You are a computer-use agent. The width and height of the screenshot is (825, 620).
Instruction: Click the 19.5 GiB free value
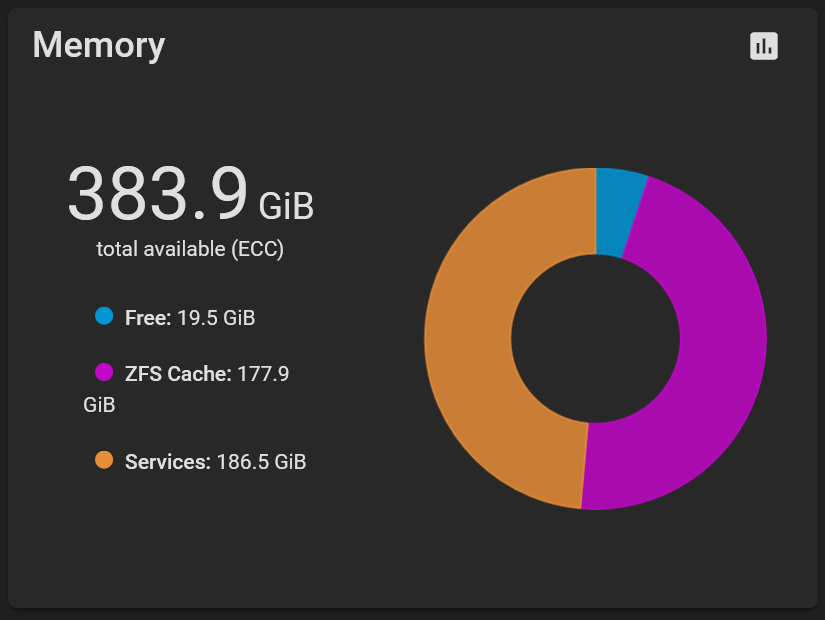pyautogui.click(x=216, y=318)
